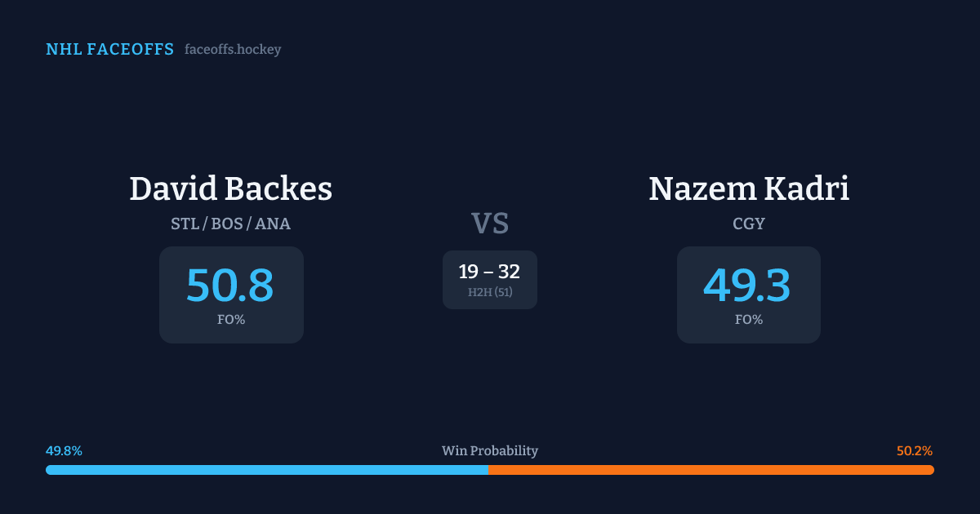980x514 pixels.
Task: Open the faceoffs.hockey link
Action: [x=233, y=50]
